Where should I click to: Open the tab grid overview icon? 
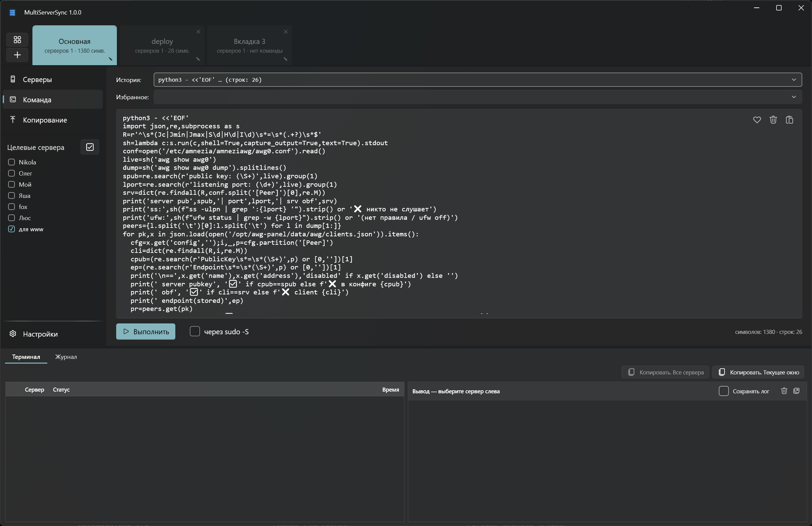pos(17,40)
